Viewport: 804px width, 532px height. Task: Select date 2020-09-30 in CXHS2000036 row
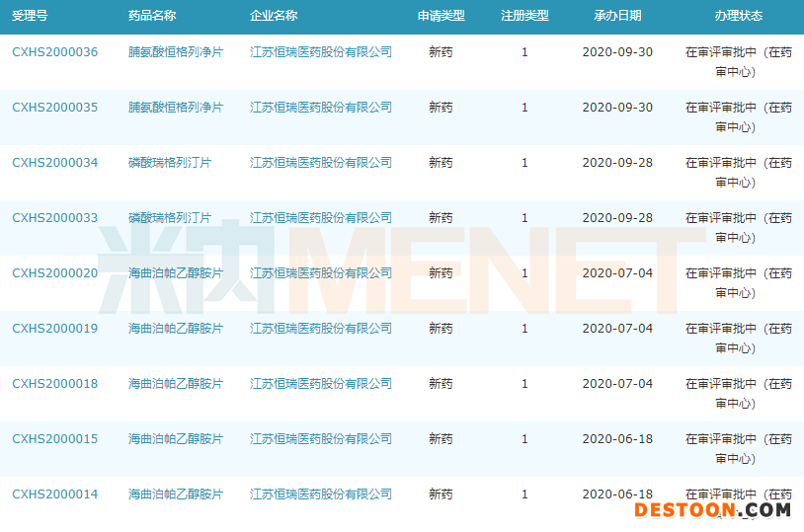tap(617, 51)
